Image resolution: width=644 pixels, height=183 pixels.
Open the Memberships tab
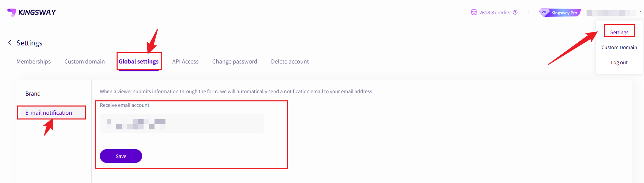click(33, 61)
